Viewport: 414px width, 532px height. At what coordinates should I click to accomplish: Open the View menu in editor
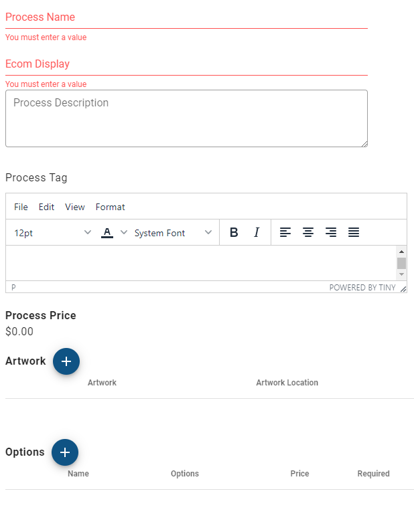coord(75,207)
